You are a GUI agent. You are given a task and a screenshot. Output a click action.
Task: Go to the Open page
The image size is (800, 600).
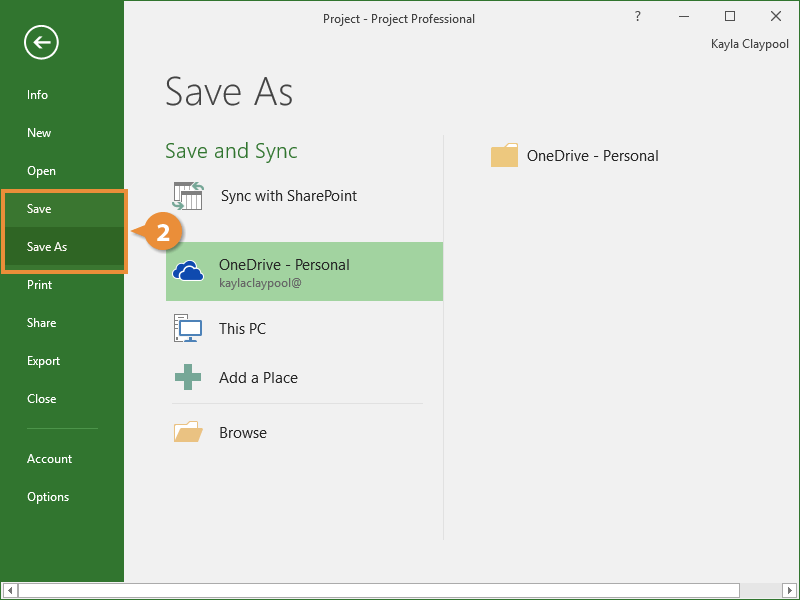pos(41,171)
